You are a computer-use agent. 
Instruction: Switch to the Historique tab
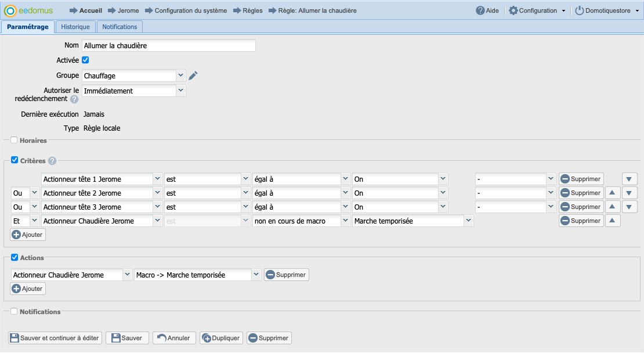(x=75, y=27)
